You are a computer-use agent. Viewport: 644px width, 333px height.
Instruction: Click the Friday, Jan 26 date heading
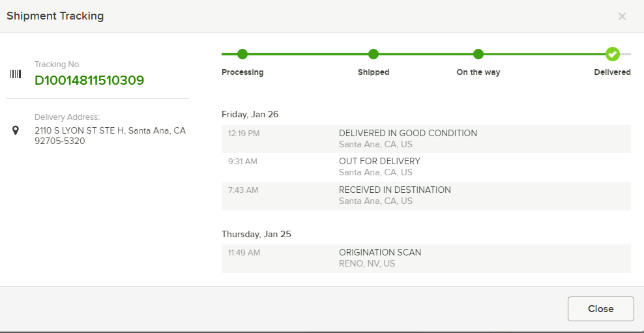tap(250, 114)
